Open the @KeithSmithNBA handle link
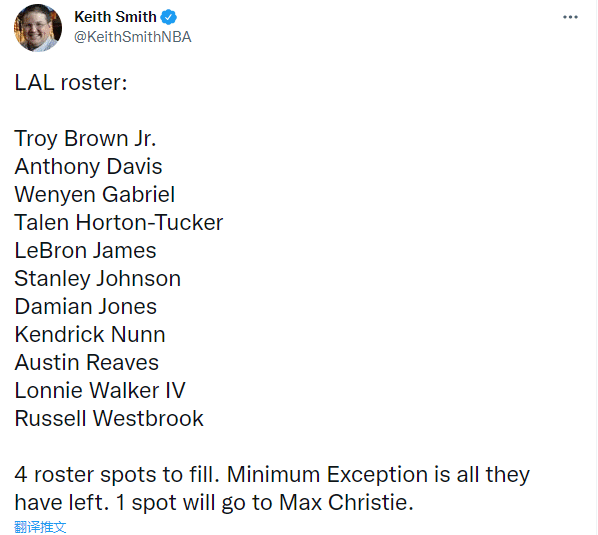Viewport: 598px width, 535px height. 132,37
